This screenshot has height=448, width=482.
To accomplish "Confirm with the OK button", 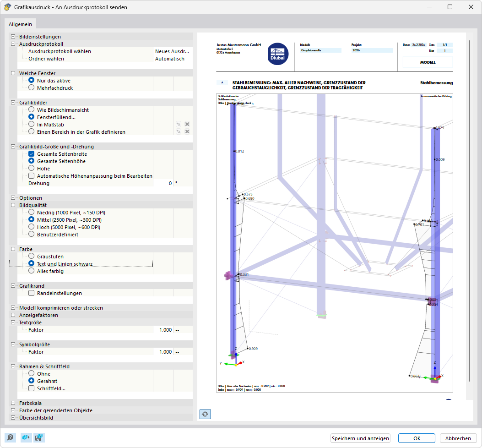I will coord(417,438).
